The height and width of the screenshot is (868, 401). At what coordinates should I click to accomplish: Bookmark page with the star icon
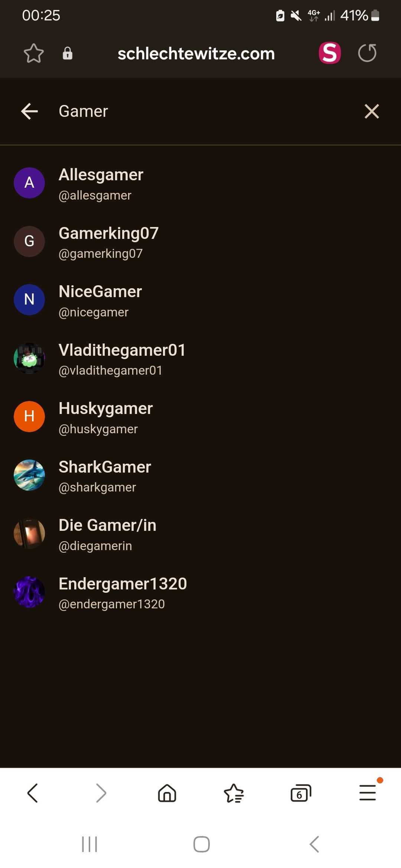click(x=34, y=53)
